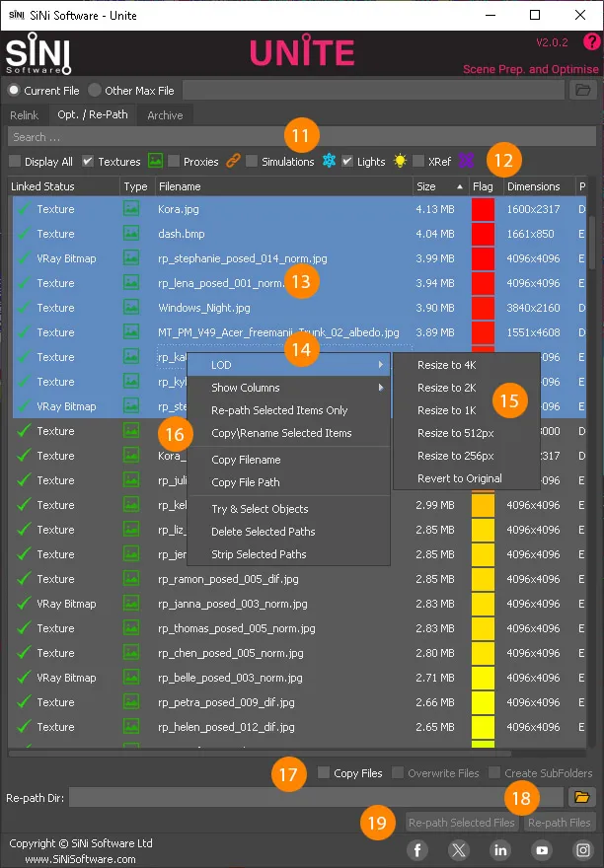Click type icon for rp_stephanie_posed_014_norm.jpg
Screen dimensions: 604x868
point(131,258)
